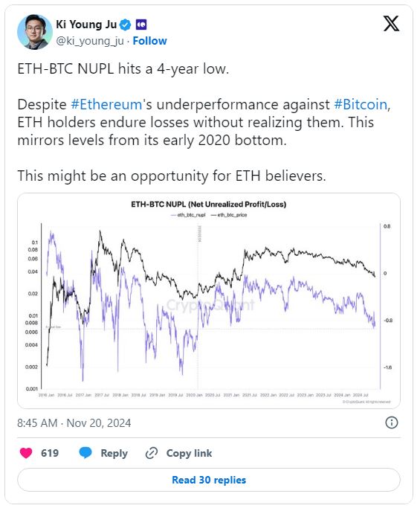Click the blue reply speech bubble icon
This screenshot has width=420, height=511.
pos(85,453)
